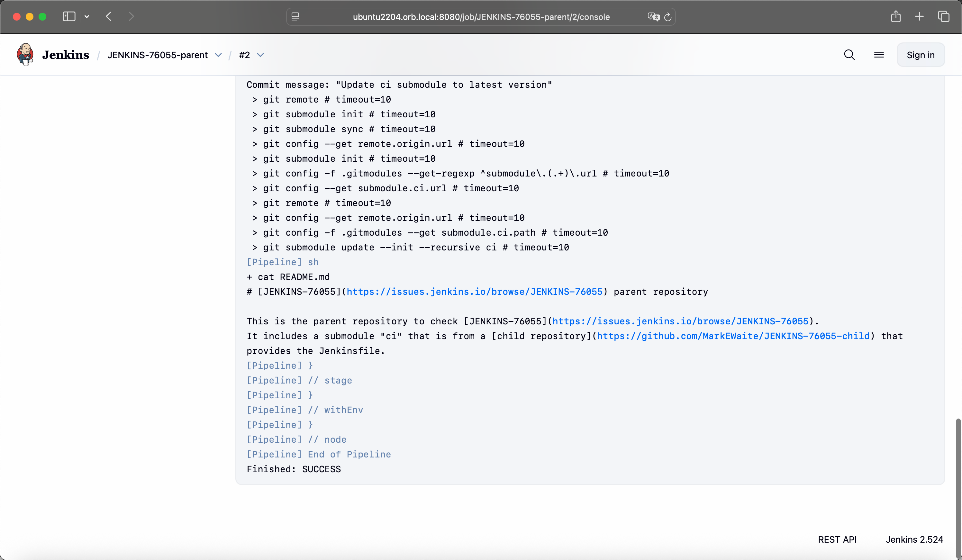
Task: Click the translate icon in address bar
Action: click(654, 17)
